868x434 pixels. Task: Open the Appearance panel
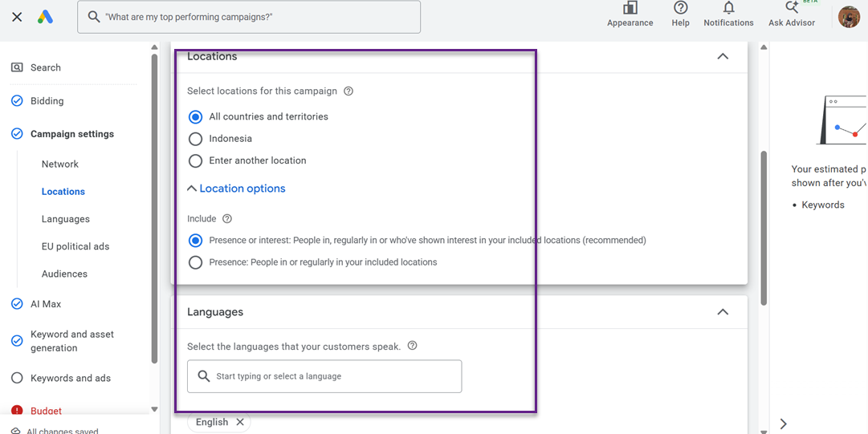click(x=630, y=14)
